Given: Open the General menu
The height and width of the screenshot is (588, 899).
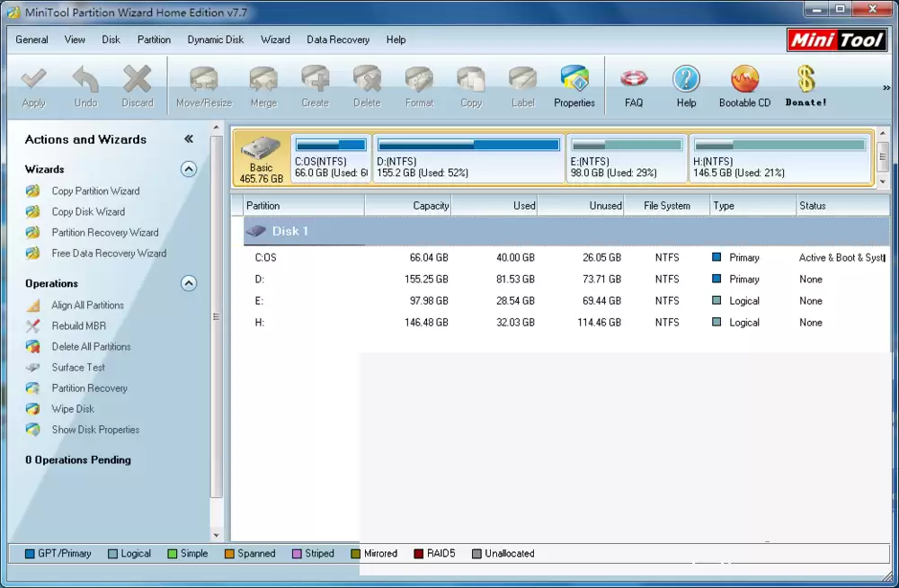Looking at the screenshot, I should point(31,40).
